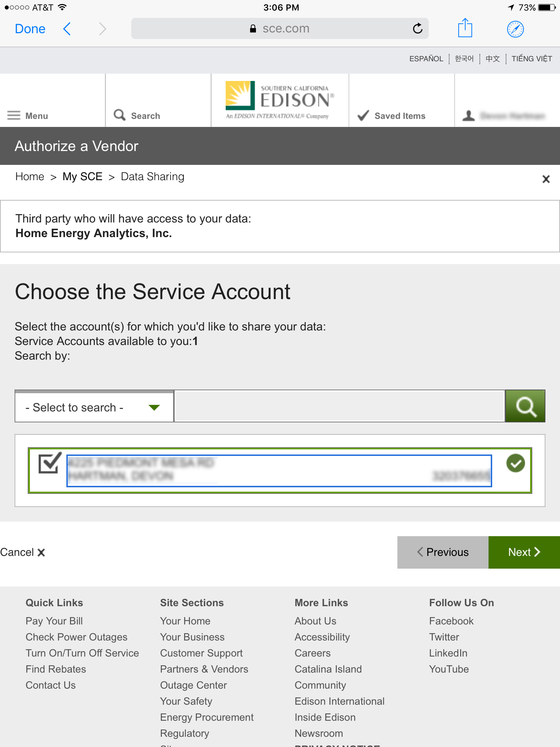
Task: Open Inside Edison link
Action: click(x=325, y=717)
